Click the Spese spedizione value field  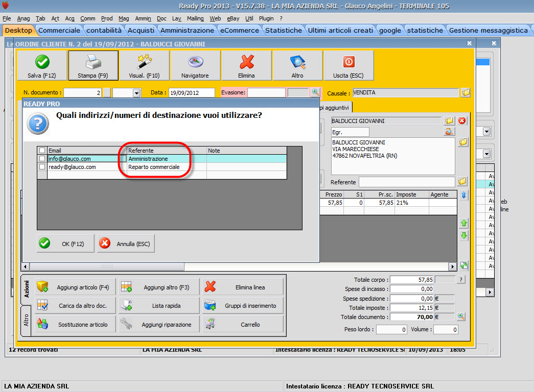pos(411,299)
